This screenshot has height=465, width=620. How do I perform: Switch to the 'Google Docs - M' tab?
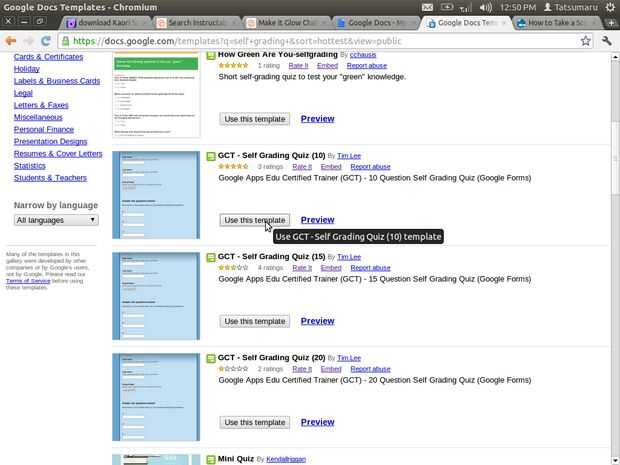[x=376, y=23]
